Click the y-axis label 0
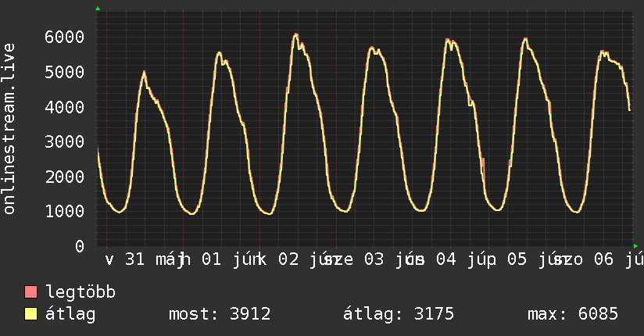Screen dimensions: 644x336 pos(80,246)
